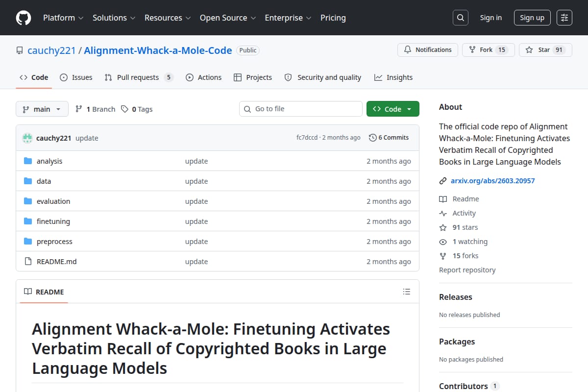Switch to the Projects tab

(x=253, y=77)
